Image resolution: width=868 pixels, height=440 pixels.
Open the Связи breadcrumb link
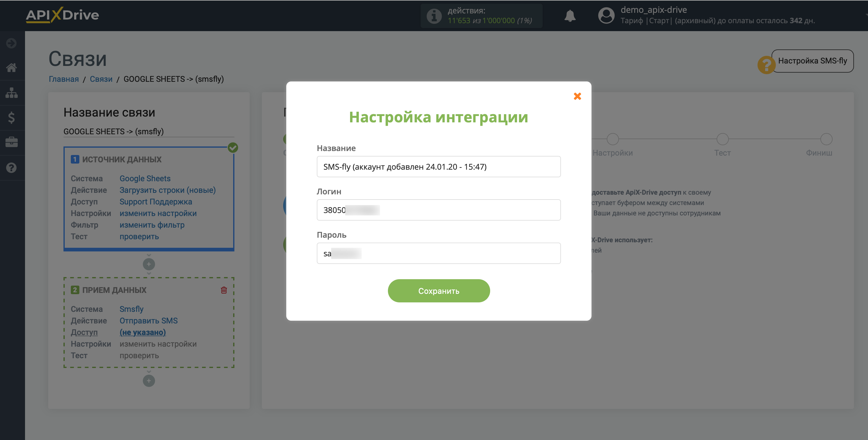pyautogui.click(x=101, y=79)
